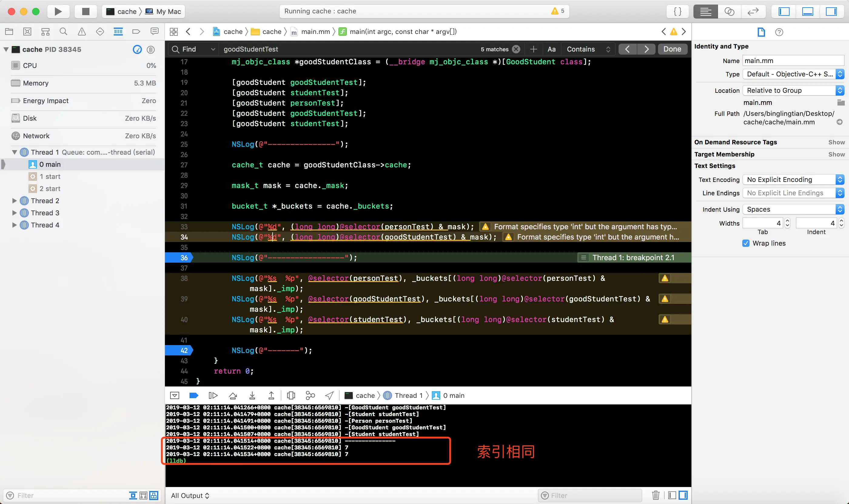
Task: Open the Debug Memory Graph tool
Action: (x=310, y=395)
